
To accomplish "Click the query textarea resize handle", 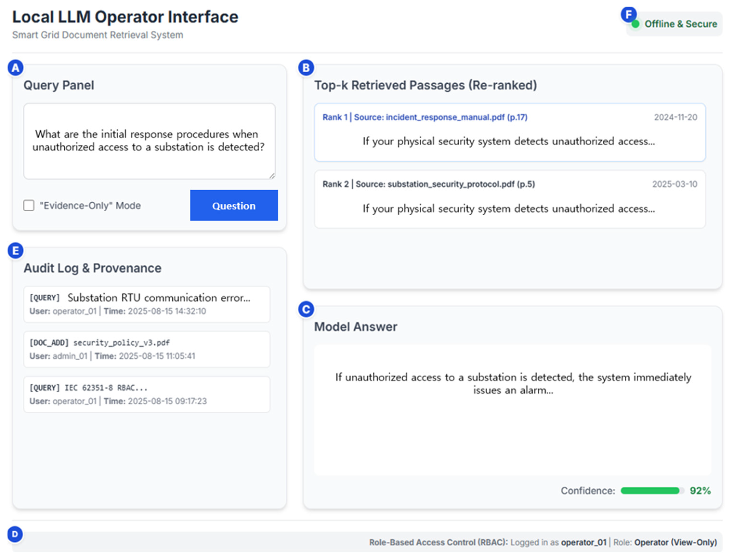I will pos(272,176).
